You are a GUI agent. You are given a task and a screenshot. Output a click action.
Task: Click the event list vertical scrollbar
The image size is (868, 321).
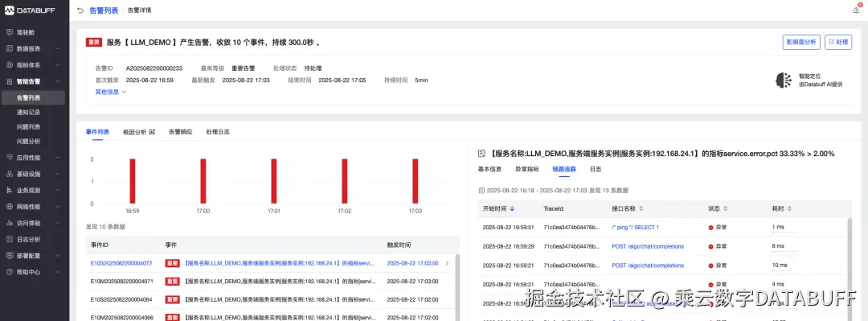pyautogui.click(x=457, y=287)
